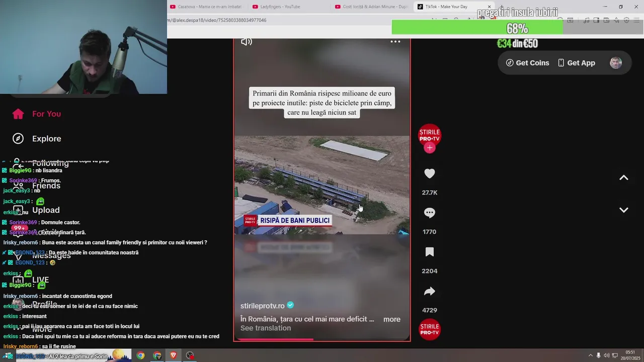Click the caption starting Primarii din România
Viewport: 644px width, 362px height.
point(322,103)
